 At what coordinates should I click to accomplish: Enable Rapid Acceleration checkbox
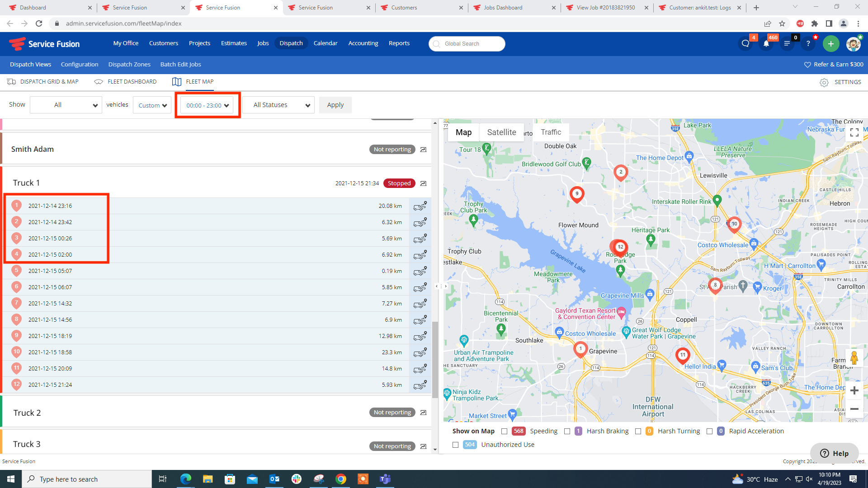point(709,431)
